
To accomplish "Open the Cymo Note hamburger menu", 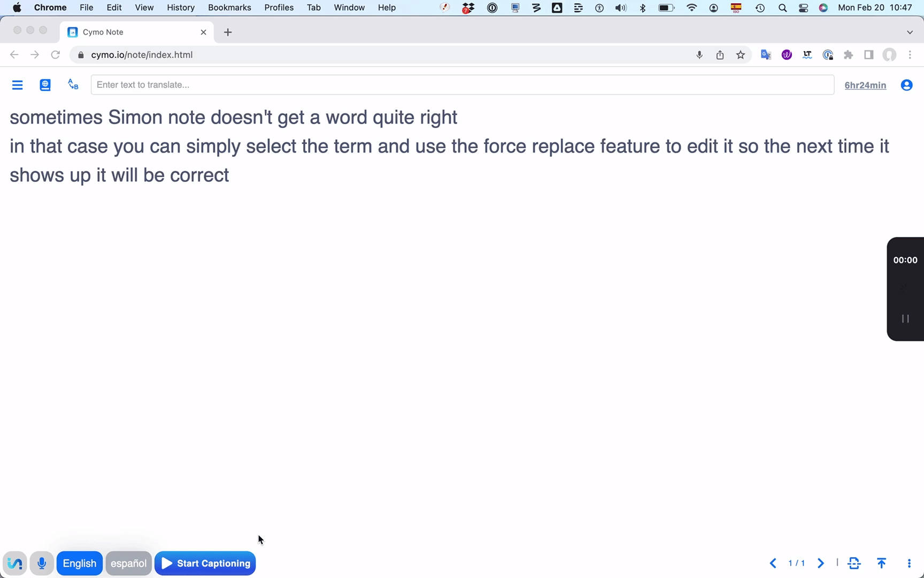I will [x=17, y=85].
